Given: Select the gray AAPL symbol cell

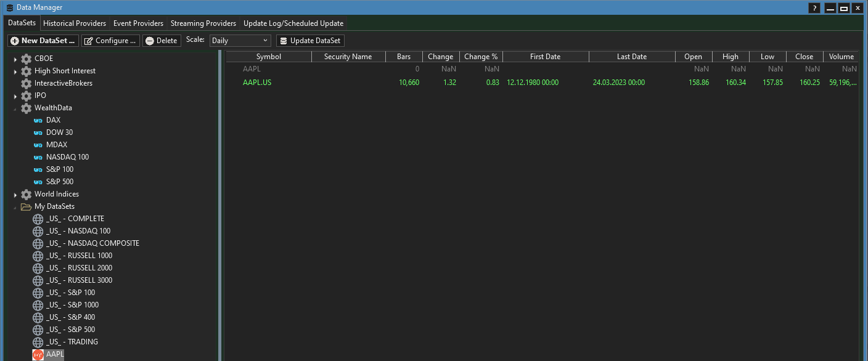Looking at the screenshot, I should pyautogui.click(x=252, y=69).
